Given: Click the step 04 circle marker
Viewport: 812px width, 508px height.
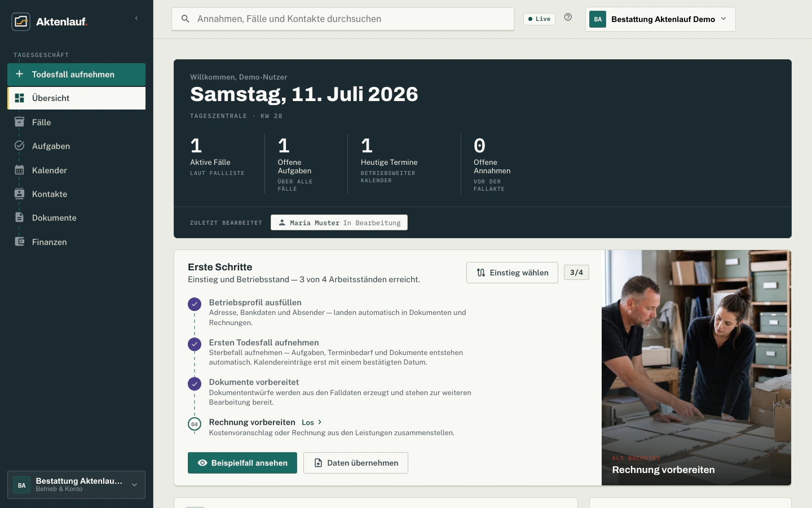Looking at the screenshot, I should (x=195, y=424).
